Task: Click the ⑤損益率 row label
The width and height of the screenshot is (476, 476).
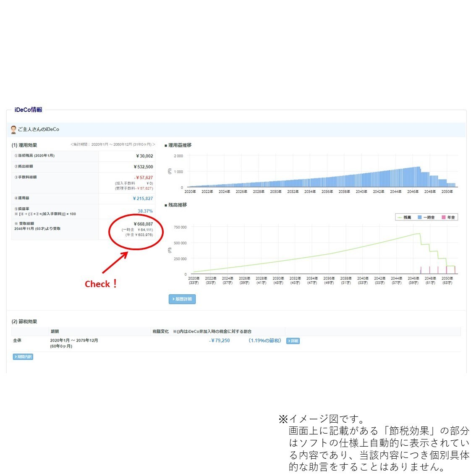Action: (22, 209)
